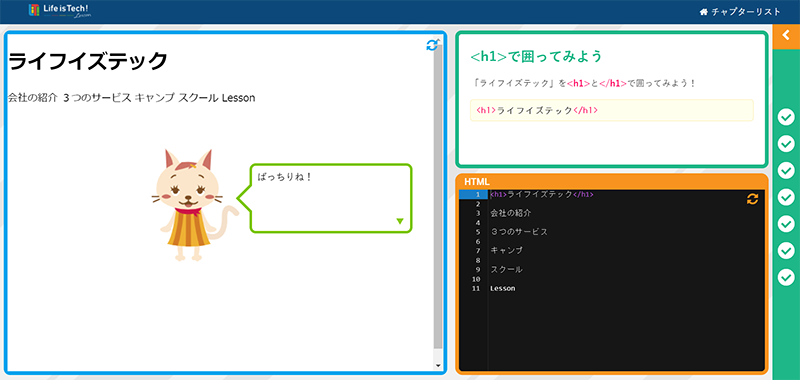Advance dialogue with the green down triangle
This screenshot has height=380, width=800.
coord(400,221)
